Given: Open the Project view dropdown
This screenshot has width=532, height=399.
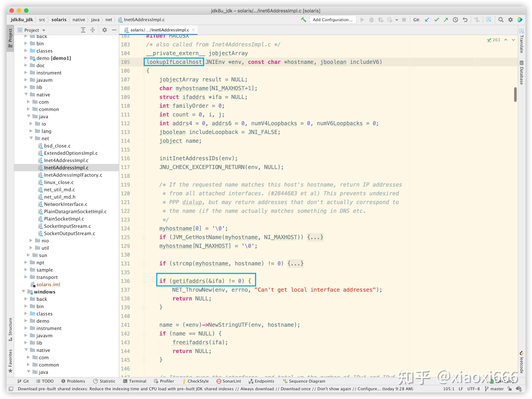Looking at the screenshot, I should click(44, 30).
